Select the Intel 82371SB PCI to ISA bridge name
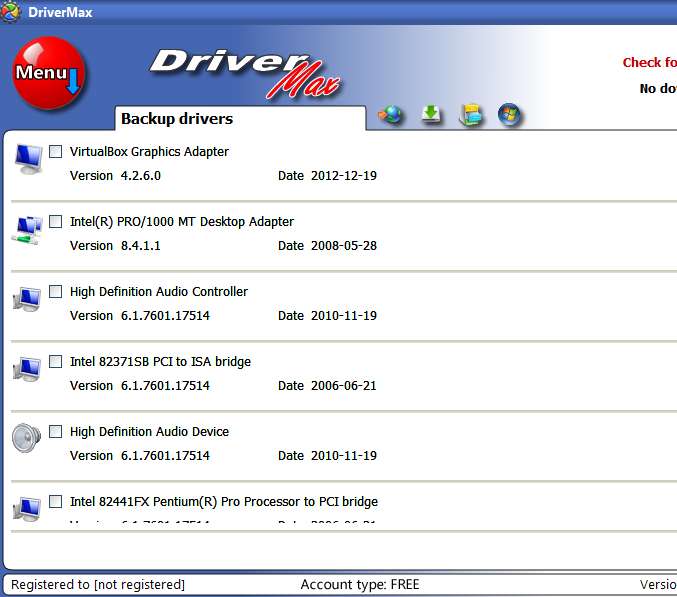This screenshot has width=677, height=597. pos(160,361)
